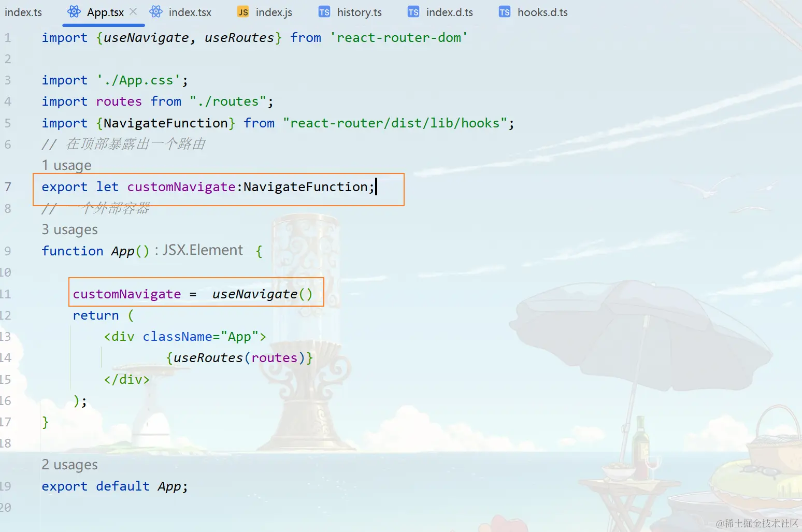Viewport: 802px width, 532px height.
Task: Switch to the index.tsx tab
Action: [190, 11]
